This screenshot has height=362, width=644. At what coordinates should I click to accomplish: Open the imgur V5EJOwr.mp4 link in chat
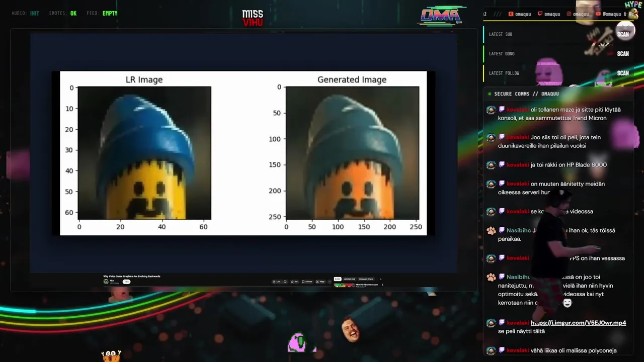pos(579,323)
